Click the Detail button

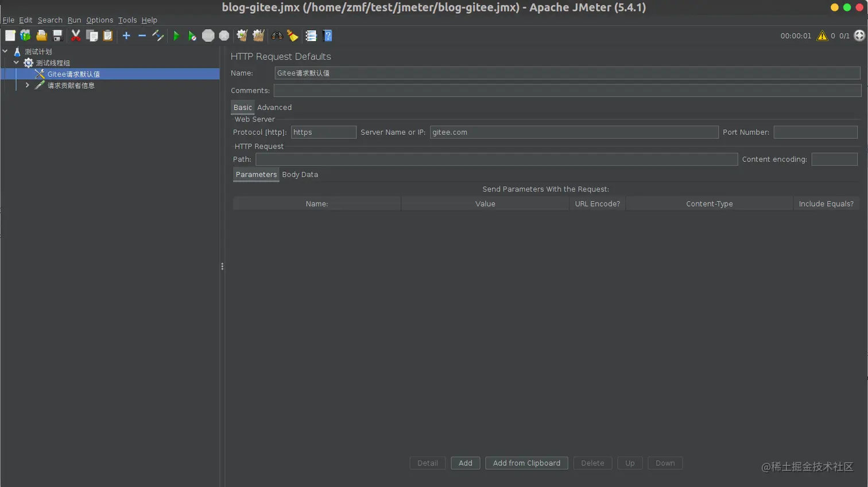428,463
